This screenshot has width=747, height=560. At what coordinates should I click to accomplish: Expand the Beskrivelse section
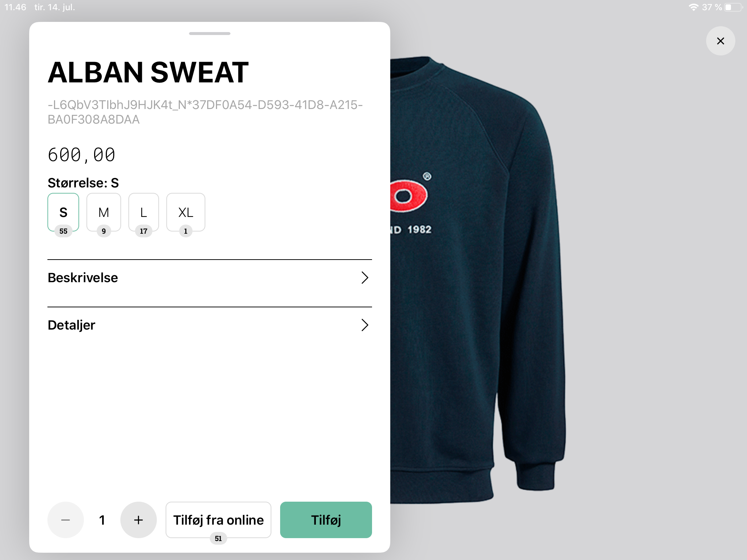[210, 278]
